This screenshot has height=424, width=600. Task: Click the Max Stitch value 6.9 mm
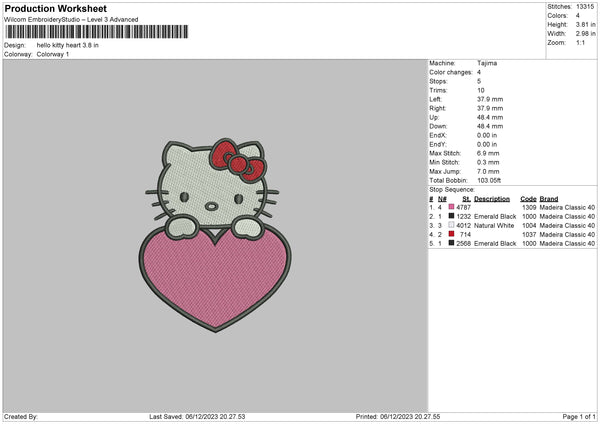coord(488,153)
